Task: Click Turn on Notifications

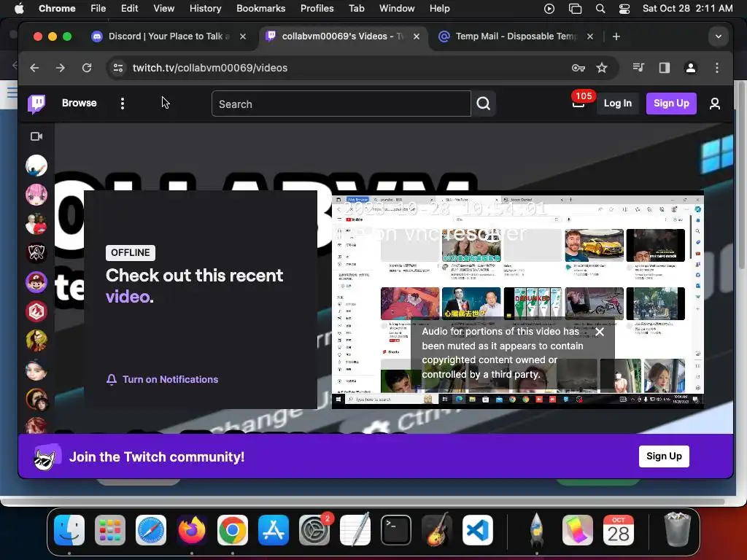Action: pyautogui.click(x=162, y=379)
